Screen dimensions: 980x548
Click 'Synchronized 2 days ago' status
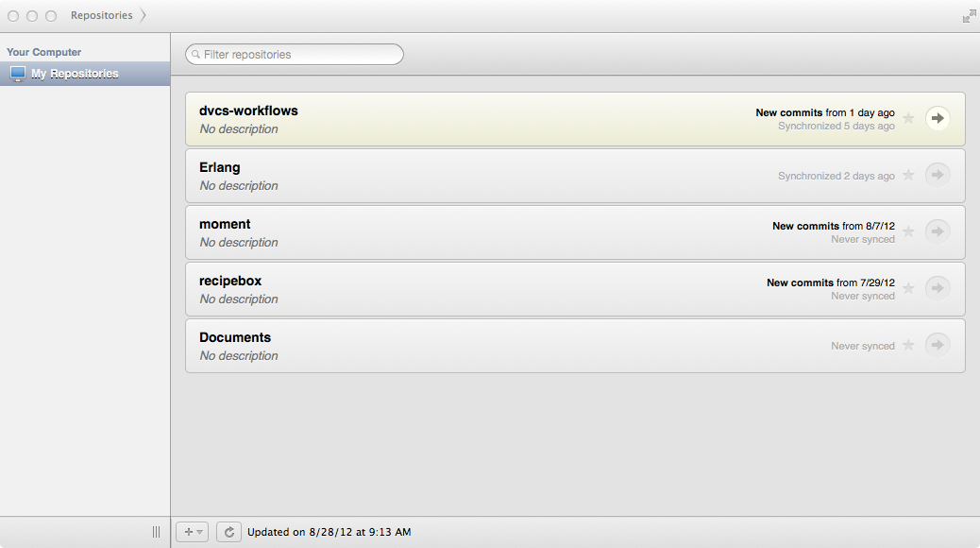836,176
